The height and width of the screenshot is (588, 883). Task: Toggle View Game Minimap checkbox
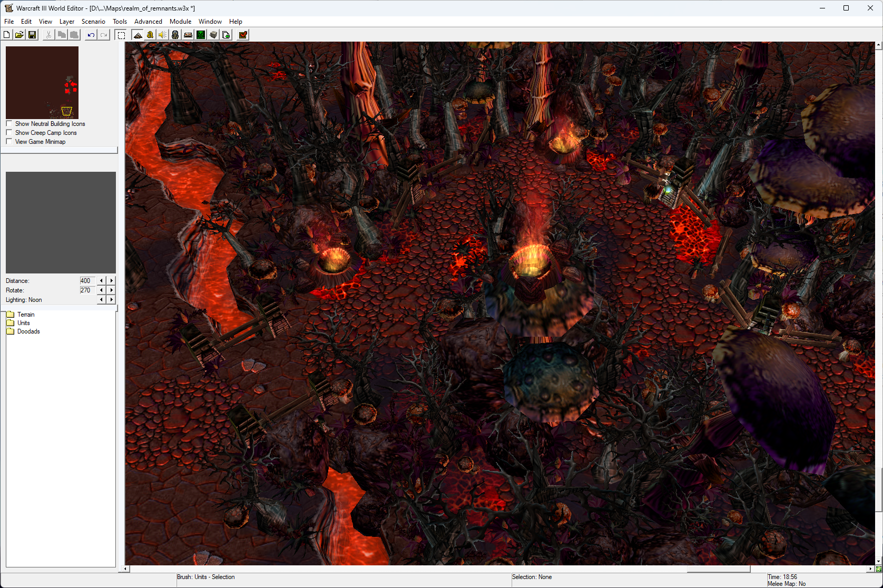9,142
